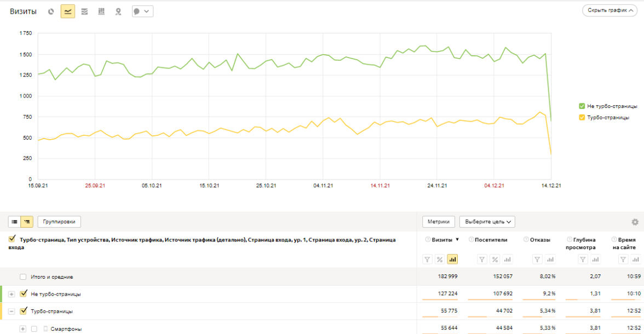The image size is (644, 334).
Task: Uncheck the Не турбо-страницы row checkbox
Action: (23, 294)
